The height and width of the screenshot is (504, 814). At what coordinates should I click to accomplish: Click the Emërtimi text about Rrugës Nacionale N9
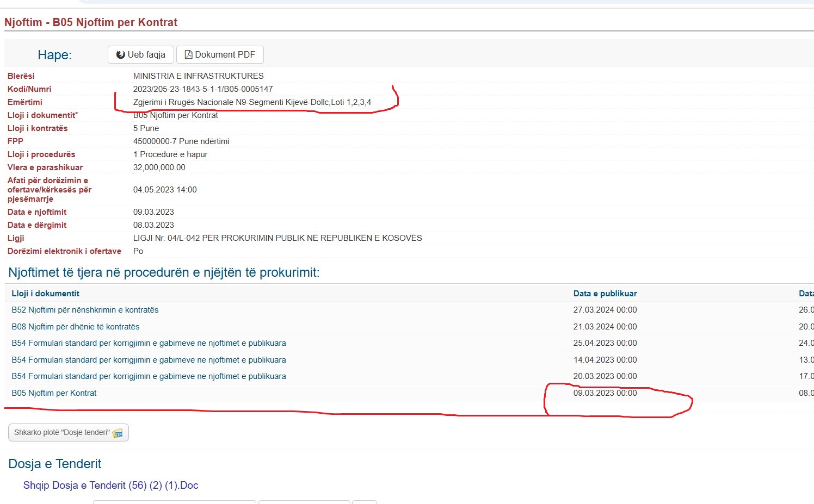pyautogui.click(x=252, y=102)
